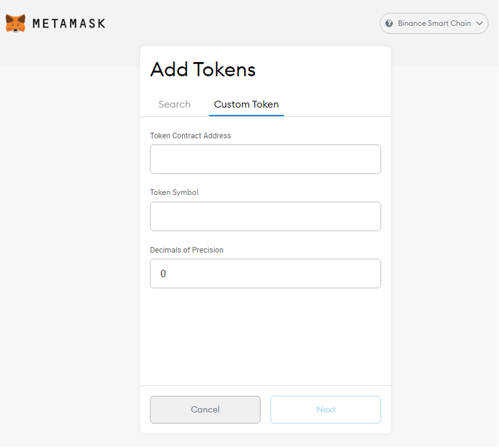The width and height of the screenshot is (499, 448).
Task: Click the Token Symbol label text
Action: [x=174, y=192]
